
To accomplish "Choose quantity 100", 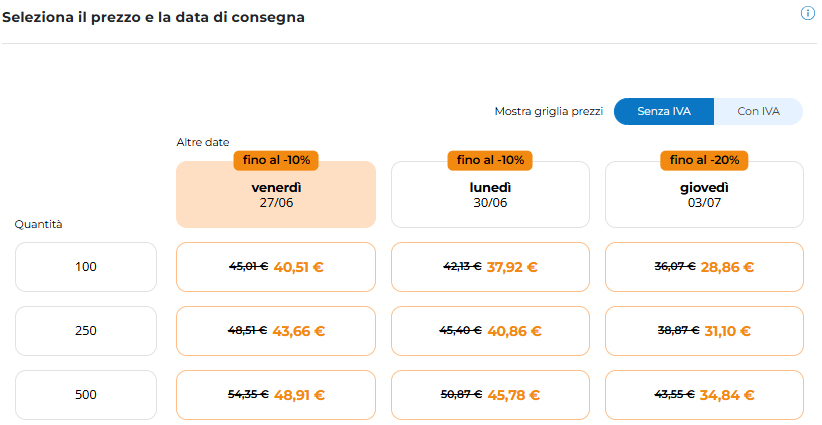I will (x=86, y=267).
